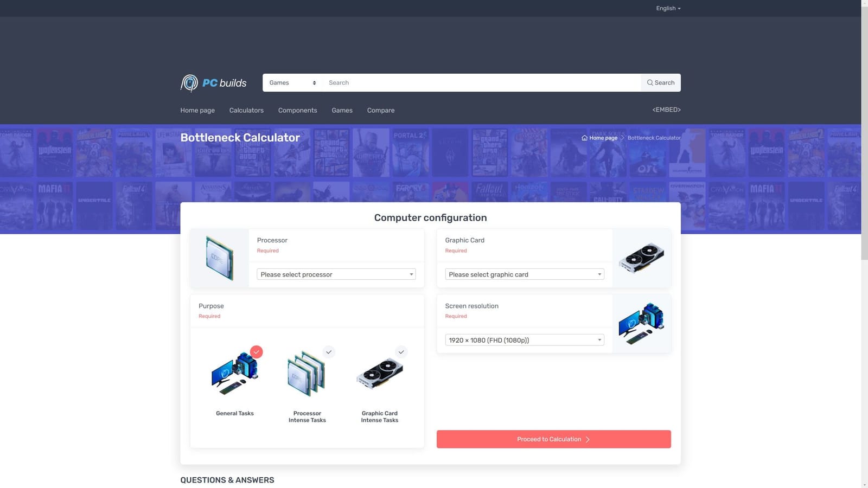
Task: Go to the Components menu item
Action: click(297, 110)
